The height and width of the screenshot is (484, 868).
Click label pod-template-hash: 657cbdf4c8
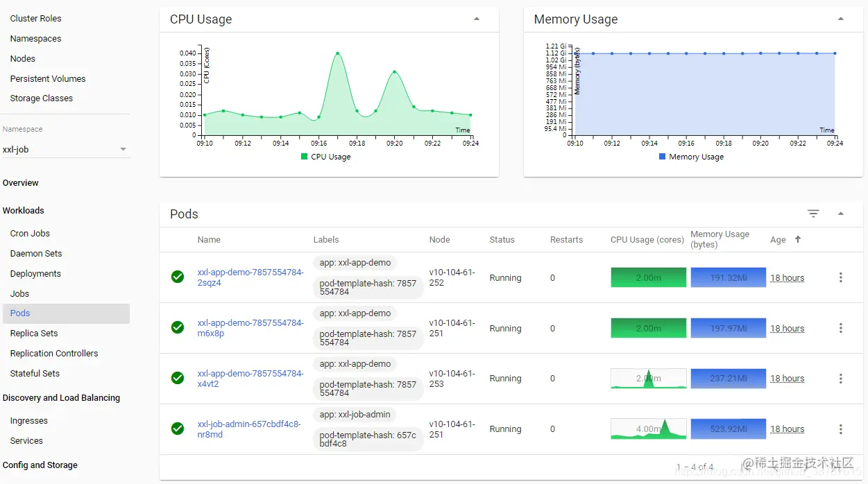(x=368, y=440)
